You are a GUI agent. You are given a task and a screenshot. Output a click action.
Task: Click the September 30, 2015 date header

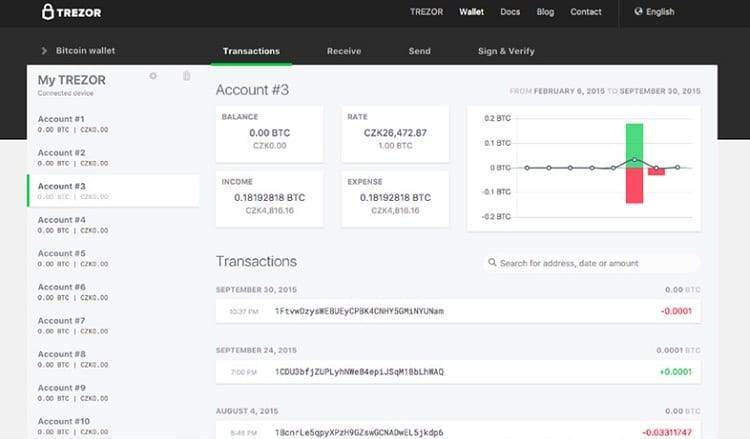click(x=256, y=290)
